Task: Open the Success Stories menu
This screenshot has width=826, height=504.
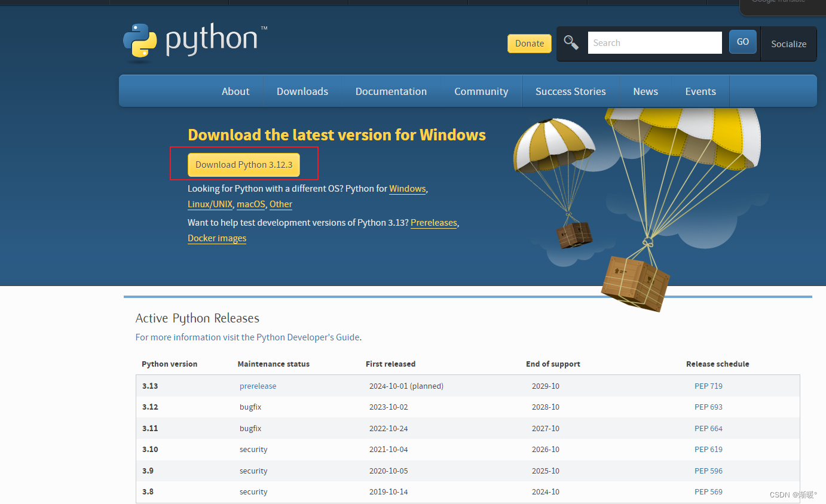Action: point(571,91)
